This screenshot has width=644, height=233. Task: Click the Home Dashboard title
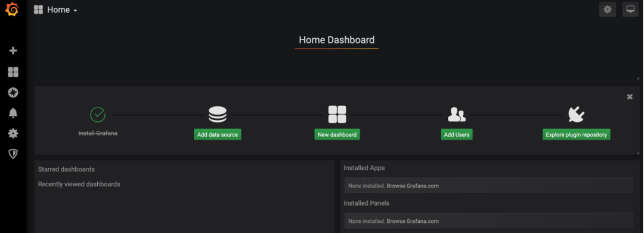pyautogui.click(x=337, y=40)
